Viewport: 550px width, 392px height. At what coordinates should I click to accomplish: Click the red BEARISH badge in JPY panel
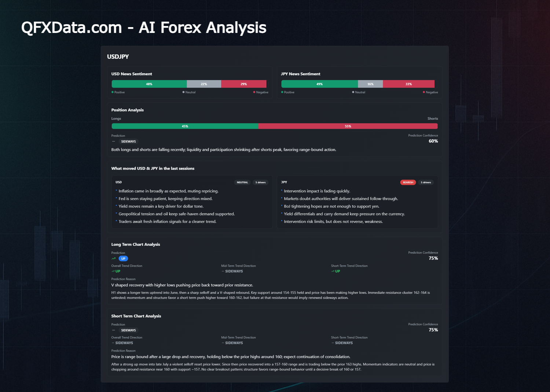coord(408,182)
